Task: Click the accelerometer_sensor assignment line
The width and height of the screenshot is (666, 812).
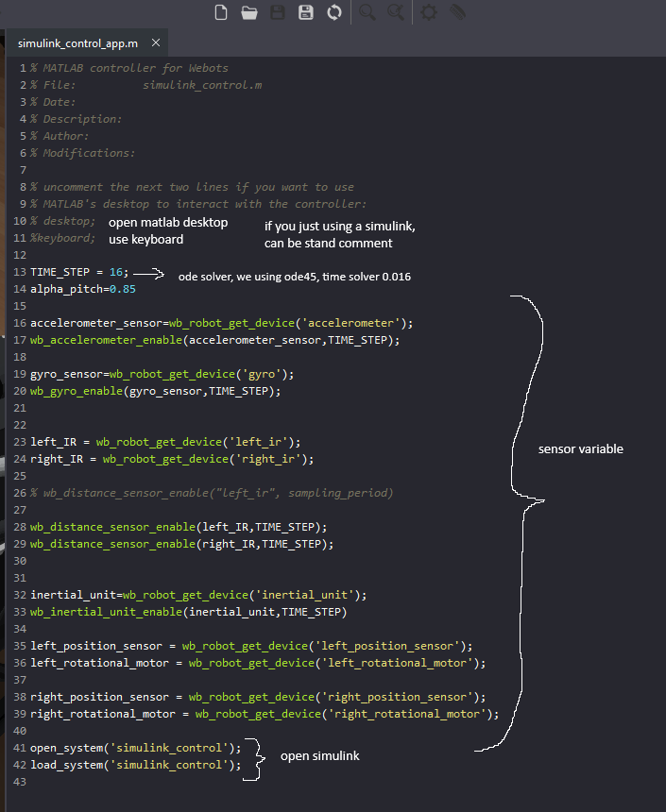Action: (221, 323)
